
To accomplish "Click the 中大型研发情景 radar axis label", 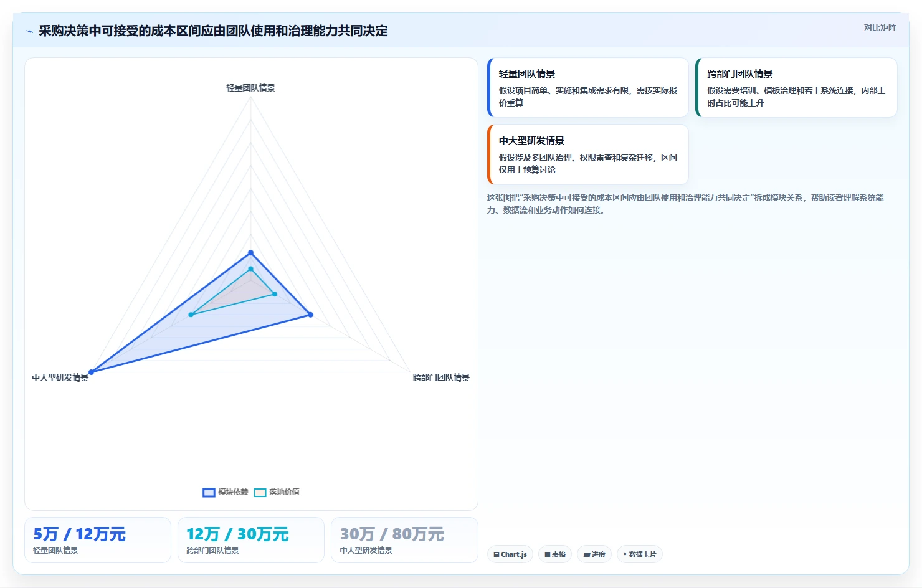I will pyautogui.click(x=60, y=377).
